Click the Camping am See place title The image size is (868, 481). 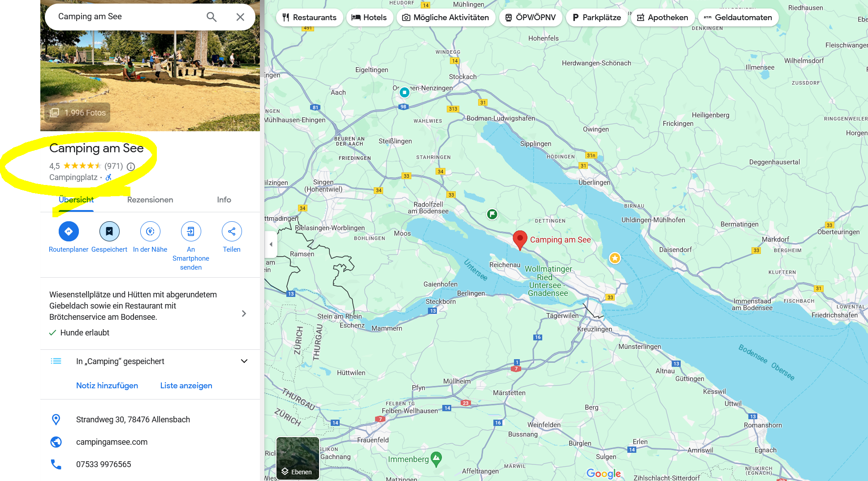click(x=96, y=148)
